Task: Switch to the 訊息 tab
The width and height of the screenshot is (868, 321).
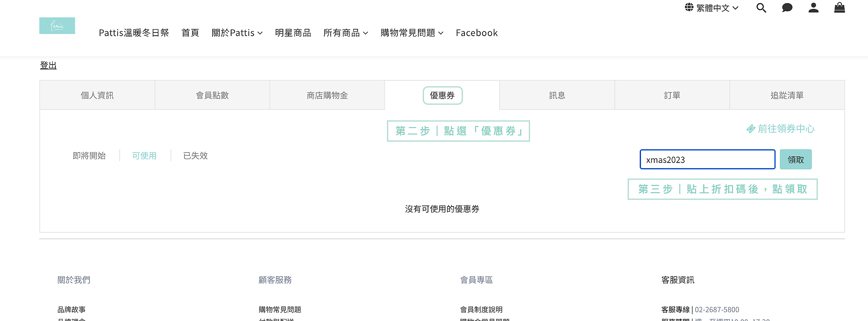Action: (x=557, y=95)
